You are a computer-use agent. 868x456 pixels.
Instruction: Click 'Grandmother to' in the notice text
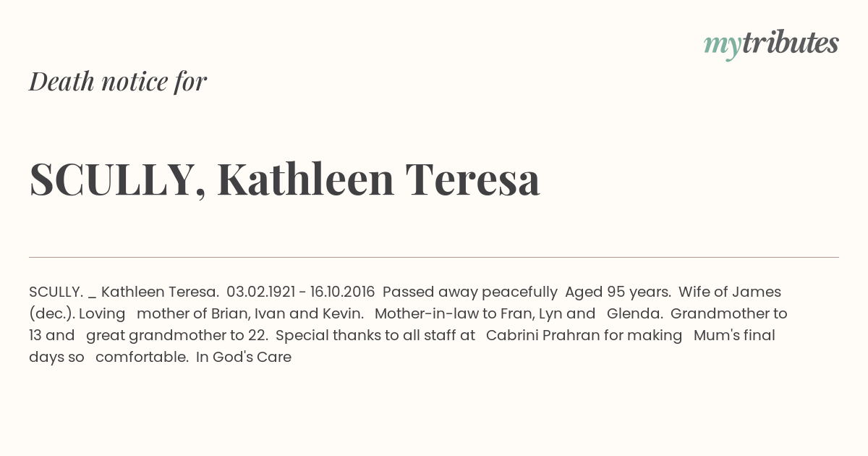click(x=729, y=313)
